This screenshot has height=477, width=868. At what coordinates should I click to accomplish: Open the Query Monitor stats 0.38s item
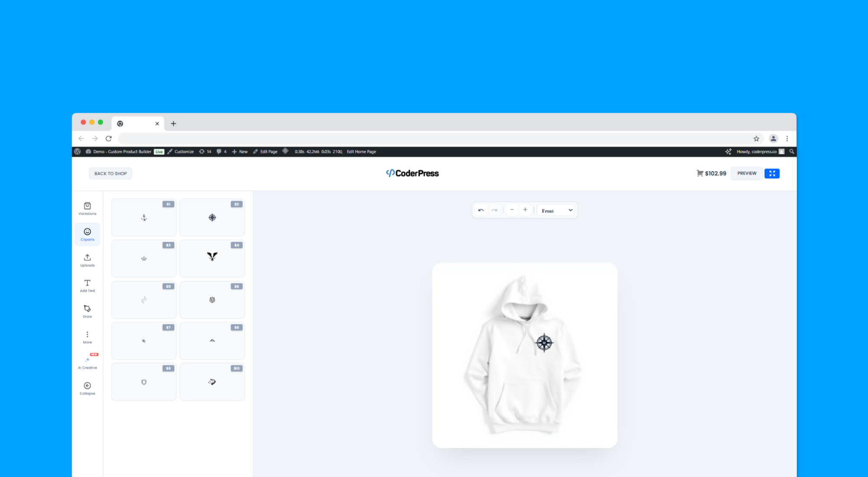point(319,151)
